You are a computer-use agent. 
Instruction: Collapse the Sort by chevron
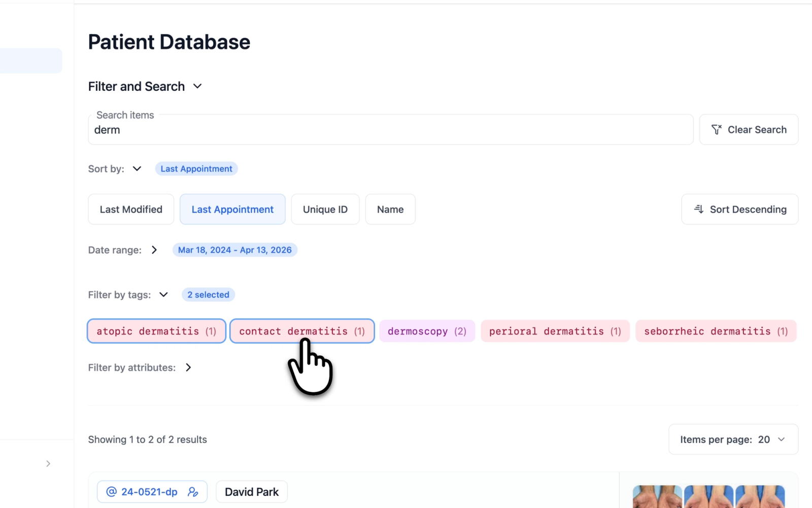point(137,168)
